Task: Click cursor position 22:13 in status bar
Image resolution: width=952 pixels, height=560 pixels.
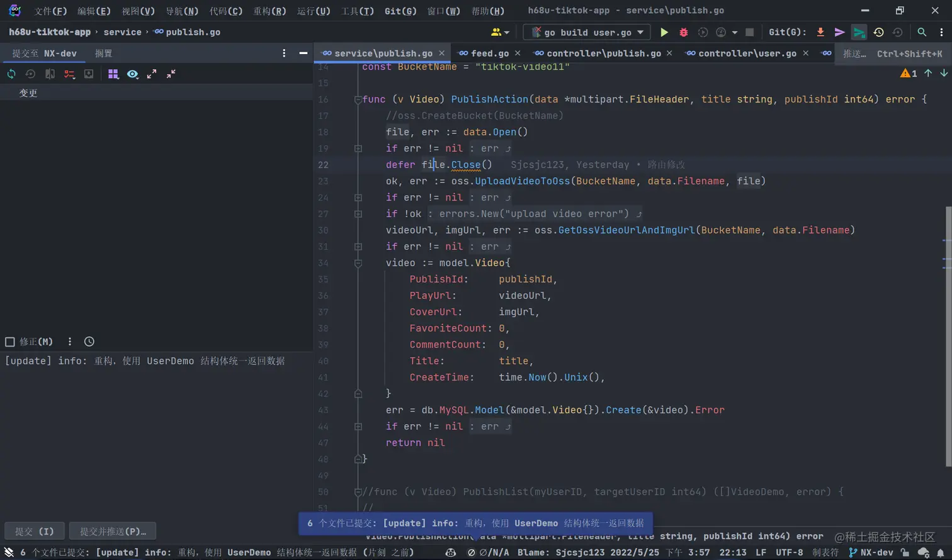Action: (x=733, y=552)
